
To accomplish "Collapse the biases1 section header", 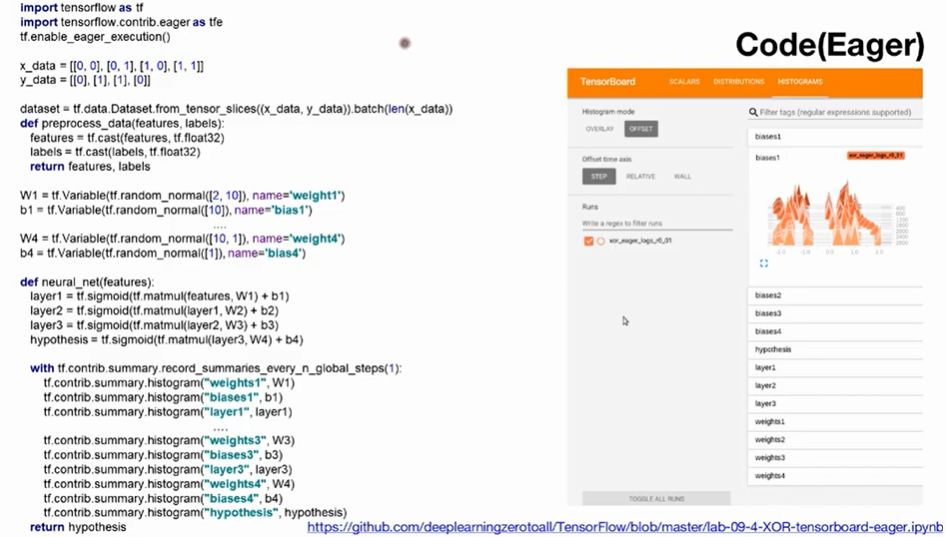I will (835, 136).
